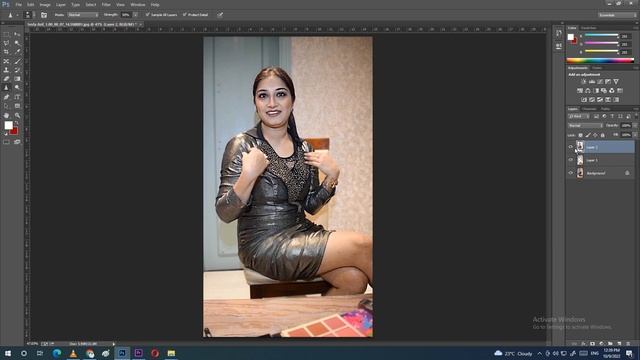Open layer blend mode dropdown
Screen dimensions: 640x360
[585, 126]
